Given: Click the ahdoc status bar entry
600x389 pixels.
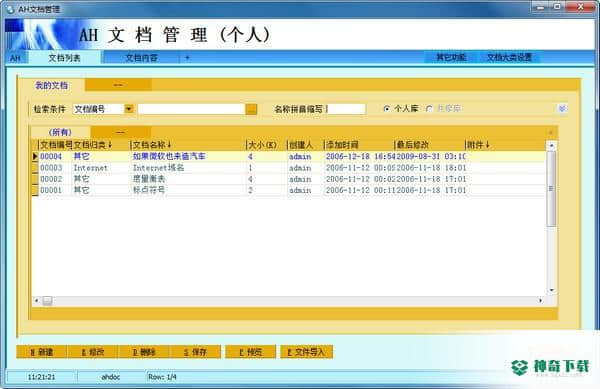Looking at the screenshot, I should pos(111,377).
